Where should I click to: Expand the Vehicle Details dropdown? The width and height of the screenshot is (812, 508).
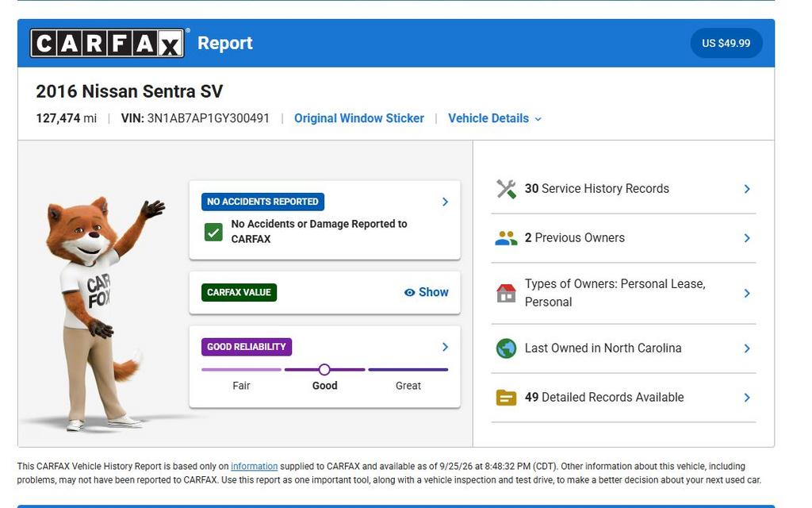[x=495, y=119]
